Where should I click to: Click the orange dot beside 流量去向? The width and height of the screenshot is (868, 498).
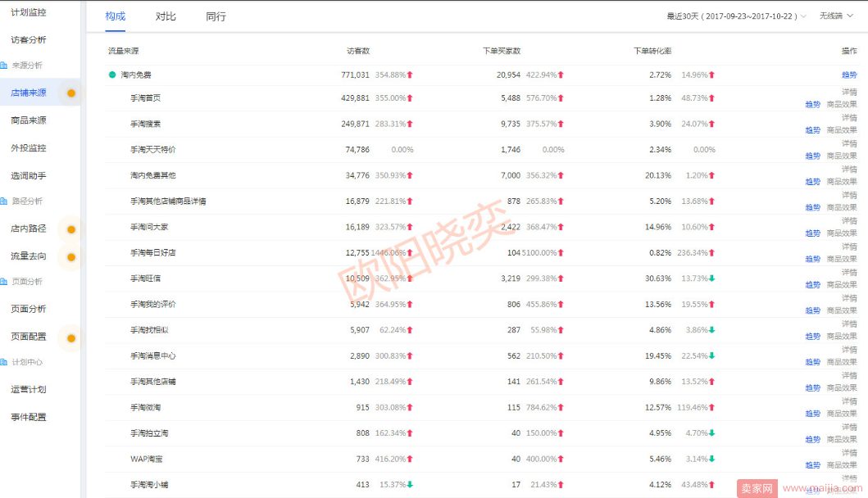point(70,256)
